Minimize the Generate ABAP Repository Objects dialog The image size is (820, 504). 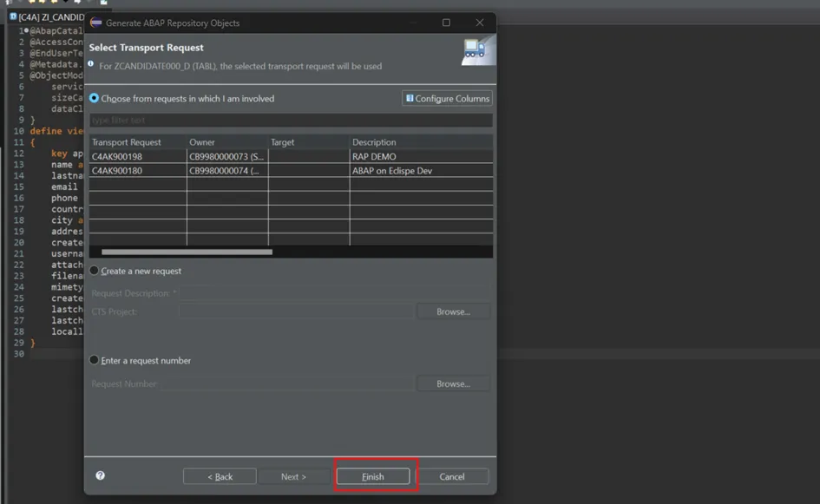tap(412, 23)
